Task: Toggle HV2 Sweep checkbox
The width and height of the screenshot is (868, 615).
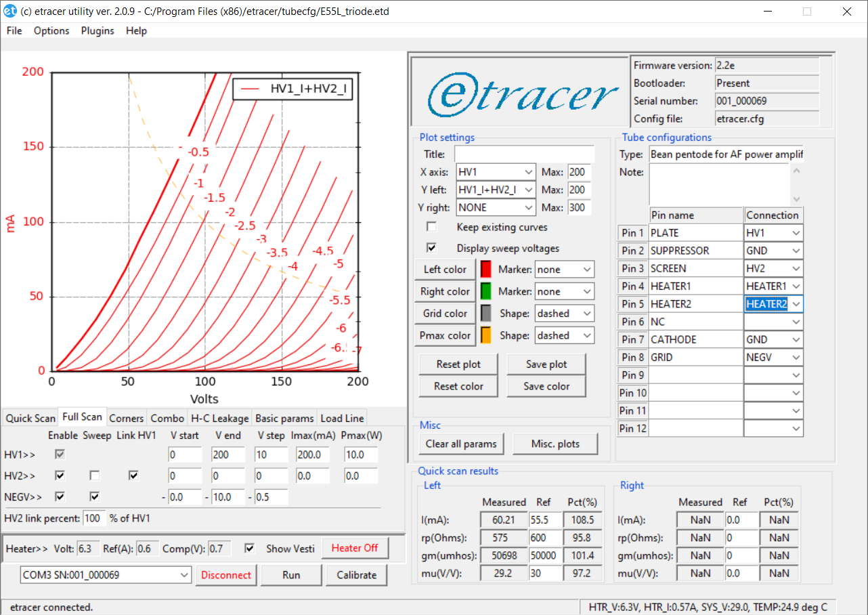Action: 95,475
